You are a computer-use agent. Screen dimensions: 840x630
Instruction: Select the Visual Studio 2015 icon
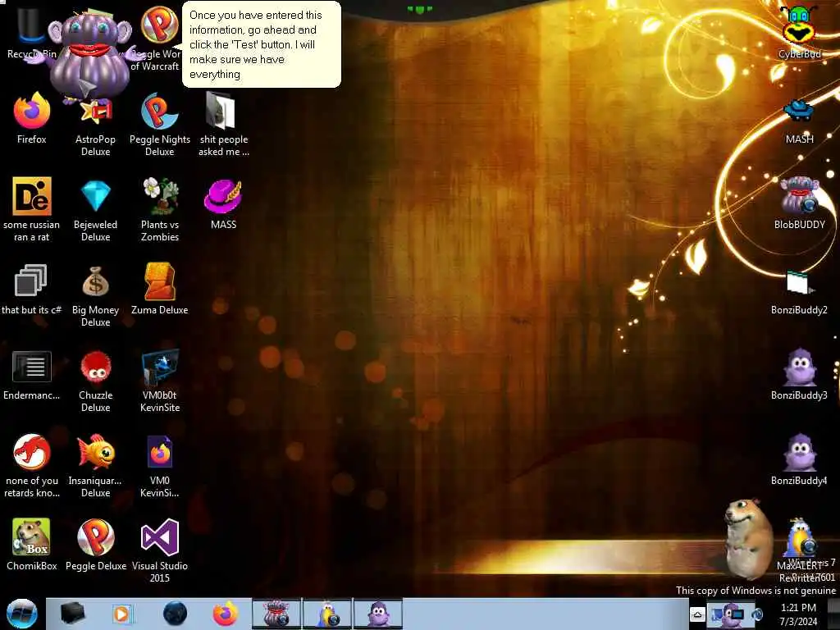pos(160,551)
